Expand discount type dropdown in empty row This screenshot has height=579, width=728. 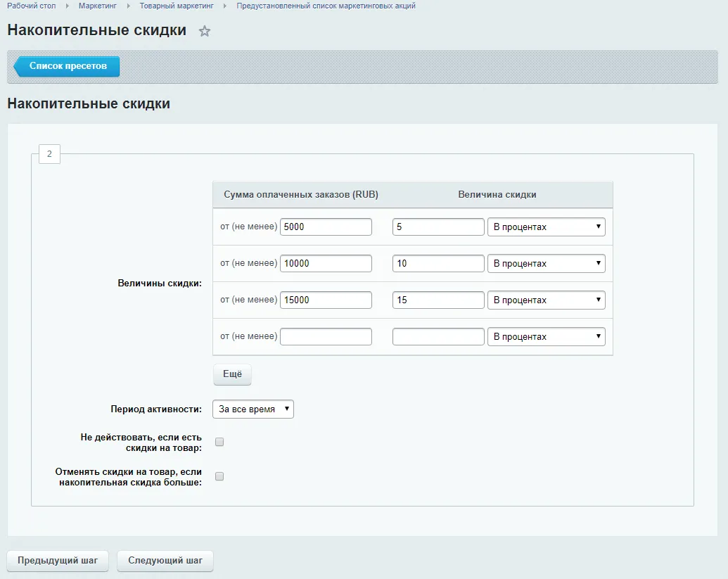click(547, 337)
